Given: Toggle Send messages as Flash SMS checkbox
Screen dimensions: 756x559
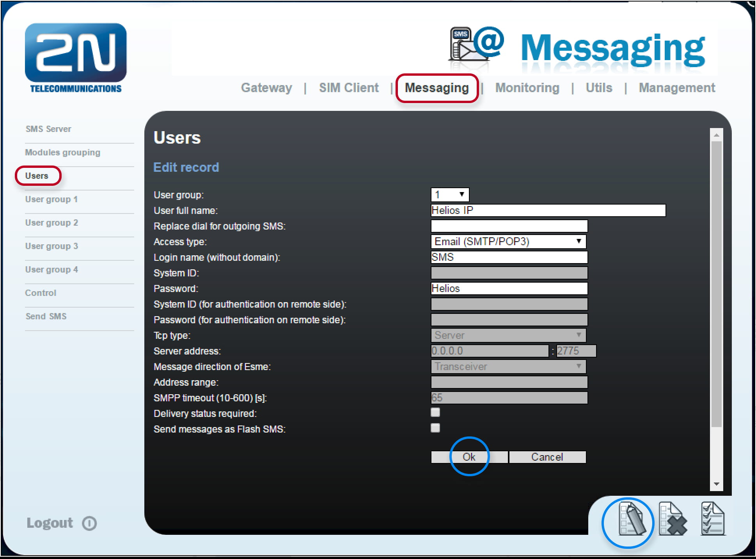Looking at the screenshot, I should click(435, 428).
